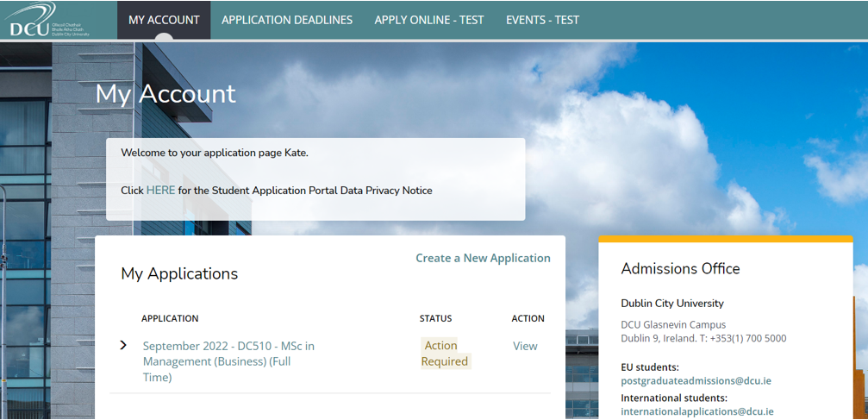
Task: Click the ACTION column header
Action: coord(528,318)
